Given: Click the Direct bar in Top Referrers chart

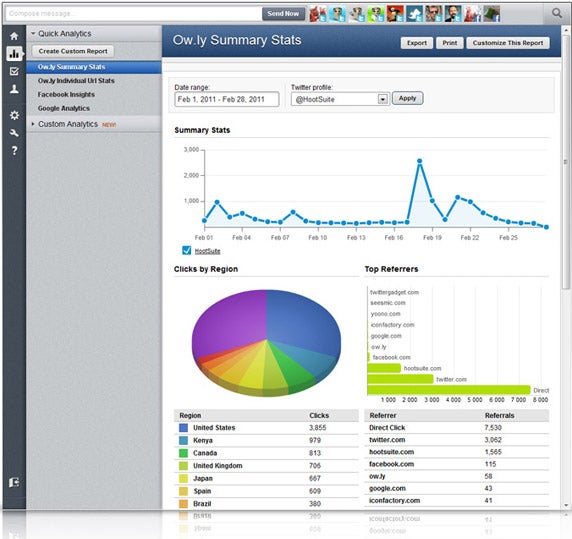Looking at the screenshot, I should tap(449, 390).
